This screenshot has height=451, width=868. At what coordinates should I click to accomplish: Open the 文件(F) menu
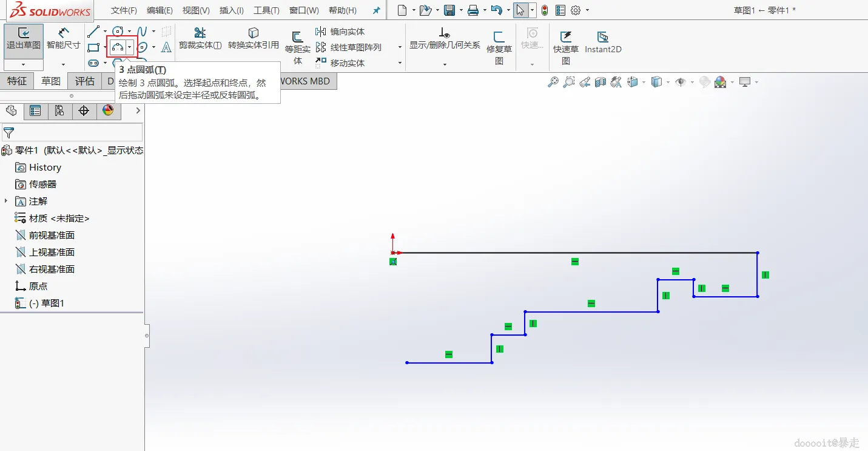[124, 10]
